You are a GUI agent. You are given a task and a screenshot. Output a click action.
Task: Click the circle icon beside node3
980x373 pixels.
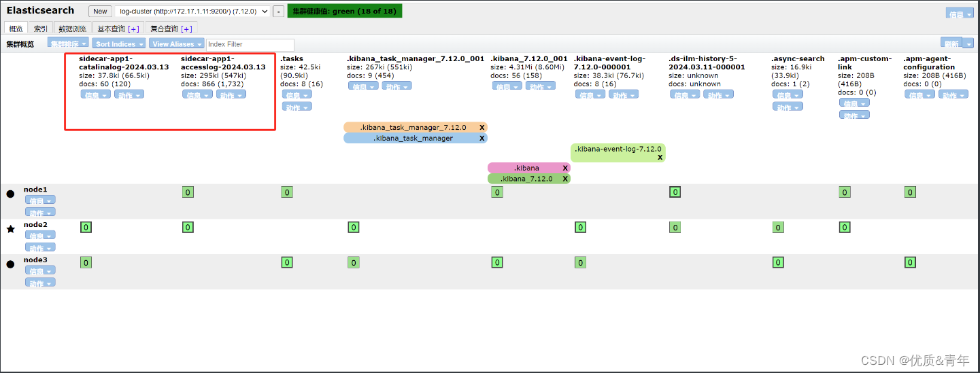point(10,264)
